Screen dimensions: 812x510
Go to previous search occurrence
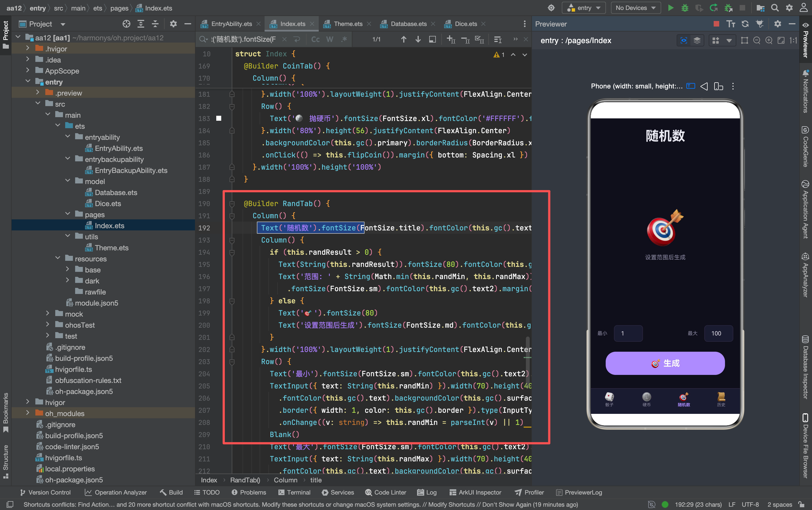coord(404,40)
